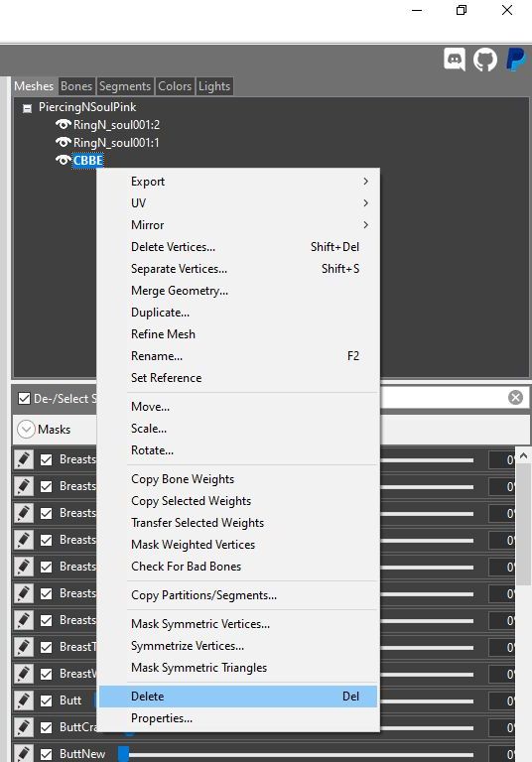Viewport: 532px width, 762px height.
Task: Click the ButtNew slider handle
Action: 124,754
